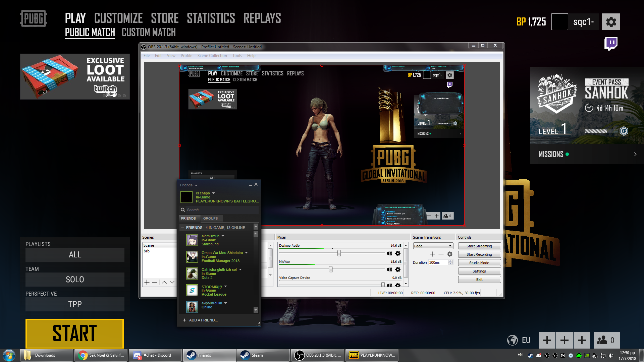This screenshot has height=362, width=644.
Task: Open OBS from the Windows taskbar
Action: coord(317,355)
